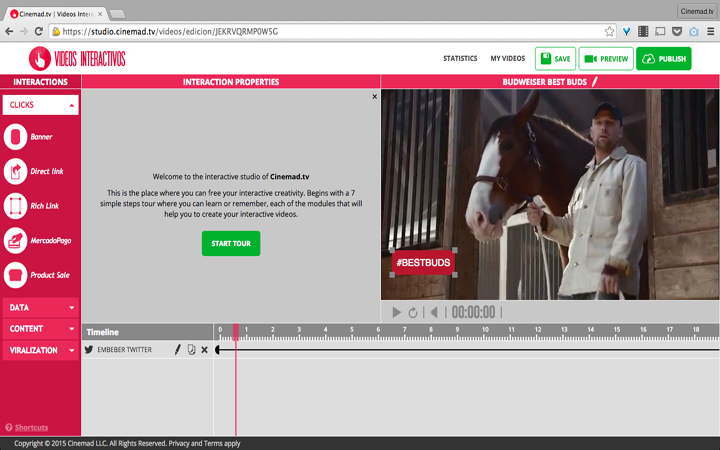
Task: Edit the Embeber Twitter track with pencil
Action: 178,350
